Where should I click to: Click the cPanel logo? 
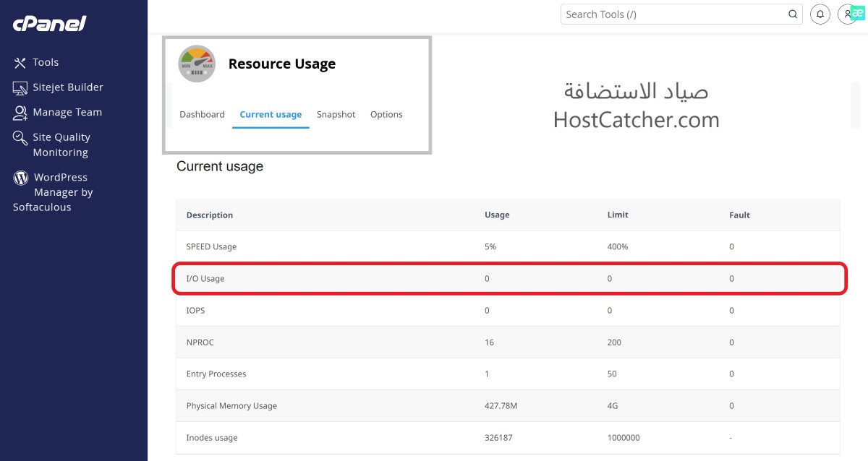(49, 24)
